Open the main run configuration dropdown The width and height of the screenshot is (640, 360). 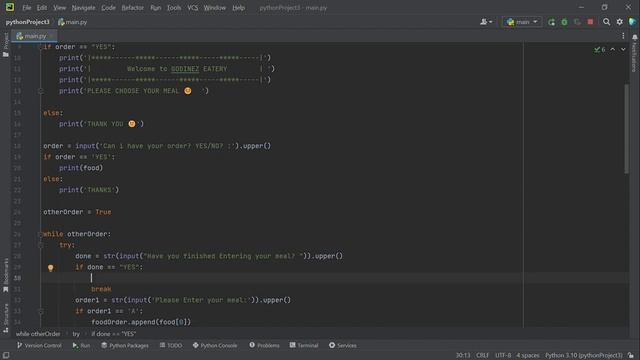(522, 22)
